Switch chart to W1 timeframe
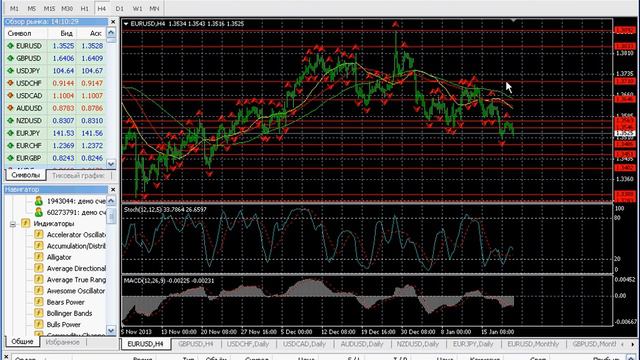The image size is (640, 360). coord(137,8)
